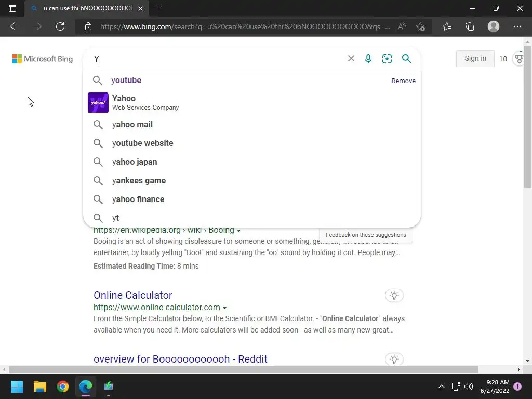Click the browser Forward arrow
Screen dimensions: 532x399
click(x=37, y=26)
